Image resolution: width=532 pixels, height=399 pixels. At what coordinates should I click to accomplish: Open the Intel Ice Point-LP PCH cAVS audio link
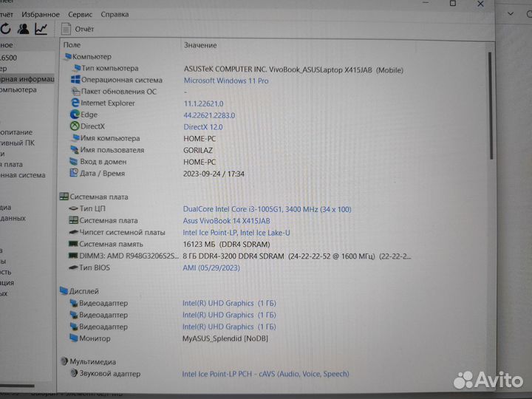265,374
